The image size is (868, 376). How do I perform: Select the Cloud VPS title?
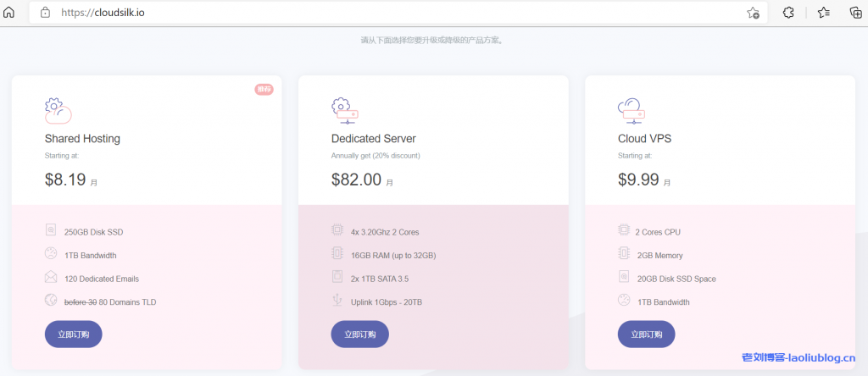(x=644, y=139)
